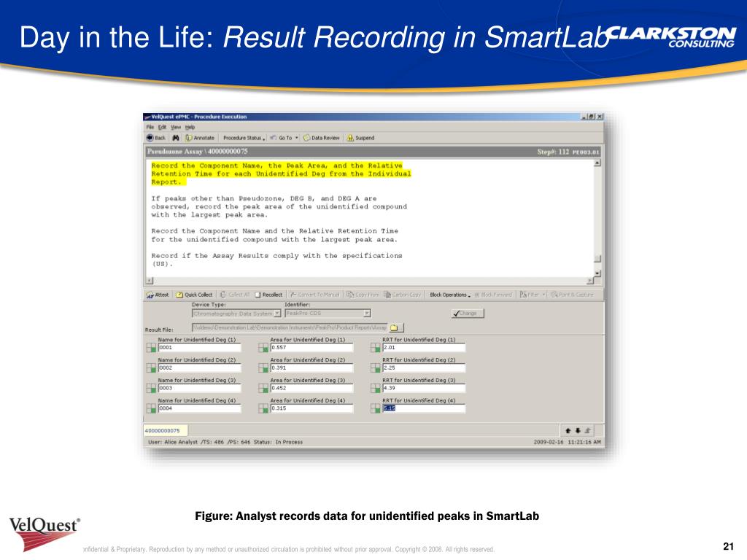Image resolution: width=747 pixels, height=560 pixels.
Task: Open the Help menu
Action: pos(190,127)
